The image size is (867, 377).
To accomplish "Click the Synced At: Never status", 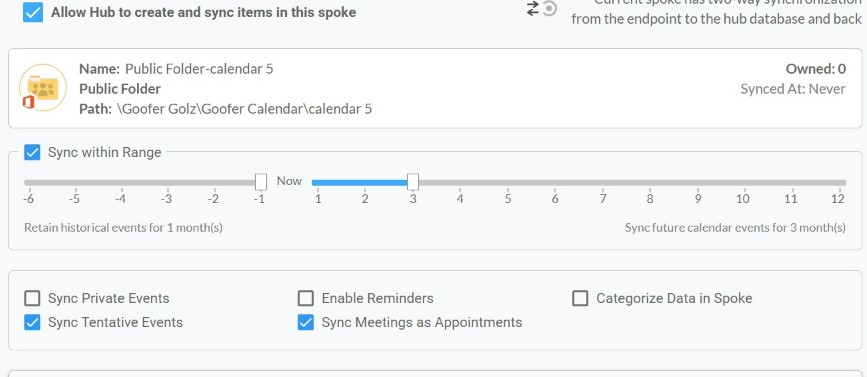I will 793,89.
